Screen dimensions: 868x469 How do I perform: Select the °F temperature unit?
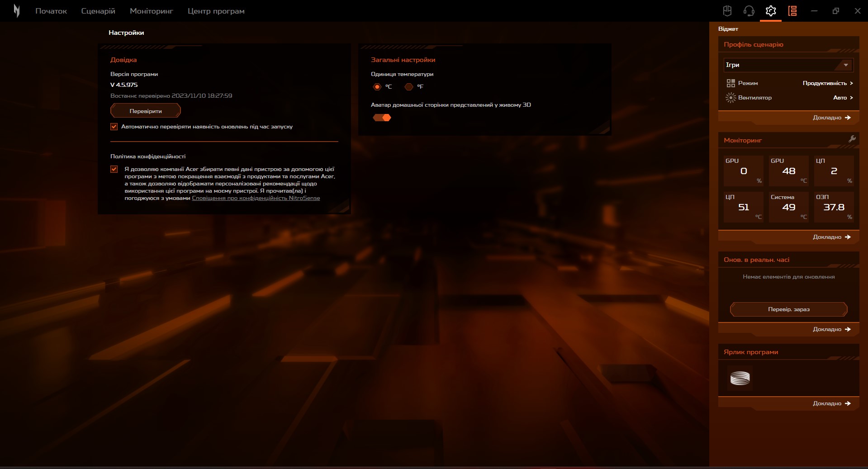[409, 87]
